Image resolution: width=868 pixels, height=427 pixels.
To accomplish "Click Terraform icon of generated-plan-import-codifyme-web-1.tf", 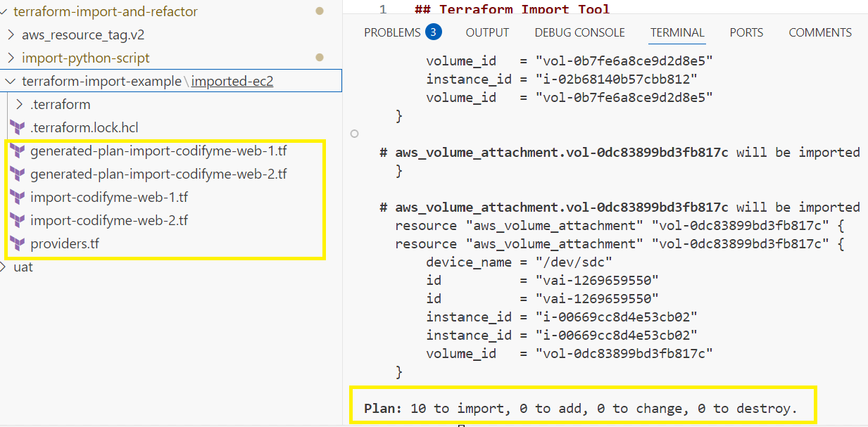I will pyautogui.click(x=17, y=151).
